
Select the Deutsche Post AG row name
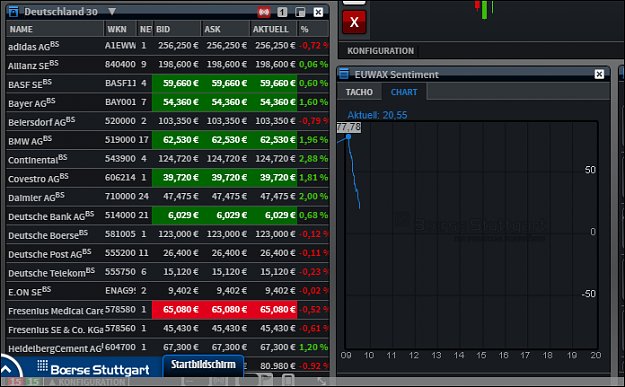(x=50, y=253)
